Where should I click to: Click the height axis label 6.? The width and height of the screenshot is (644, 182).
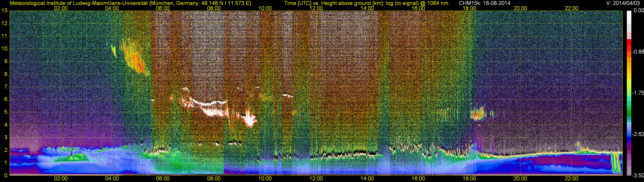coord(6,100)
